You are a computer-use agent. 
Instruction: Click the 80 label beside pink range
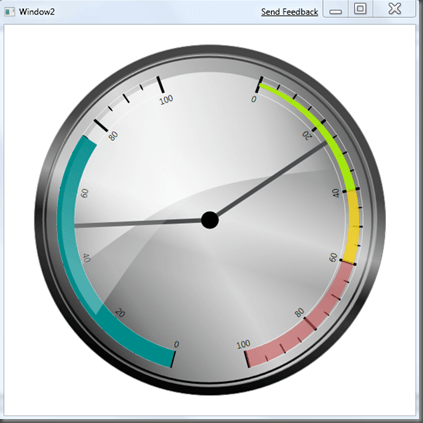point(300,313)
